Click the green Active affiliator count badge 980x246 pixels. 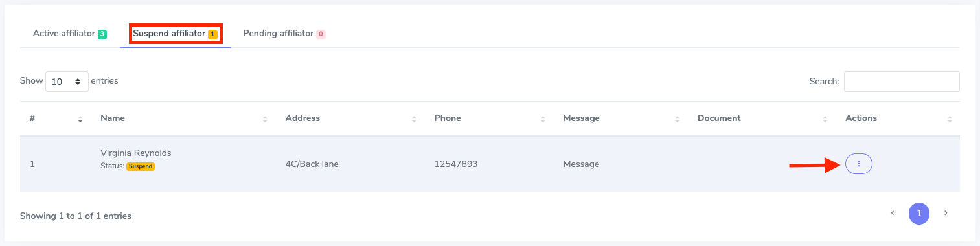[102, 34]
